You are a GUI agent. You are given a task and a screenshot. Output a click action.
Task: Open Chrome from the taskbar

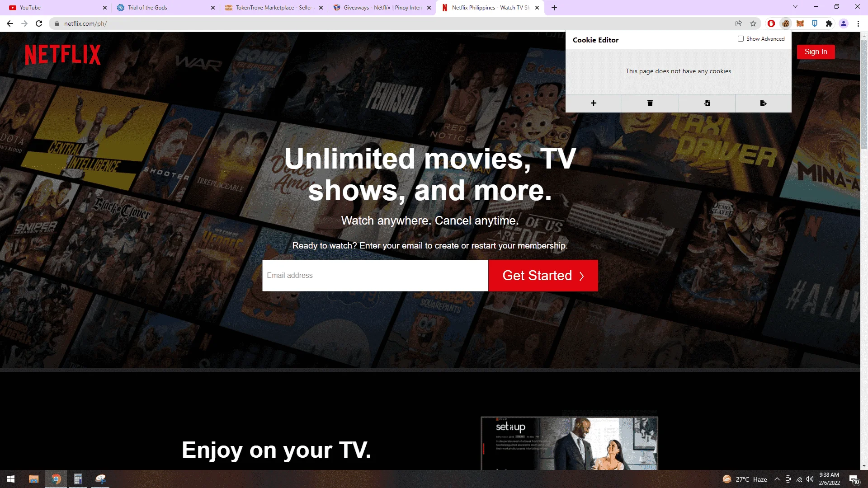(56, 479)
